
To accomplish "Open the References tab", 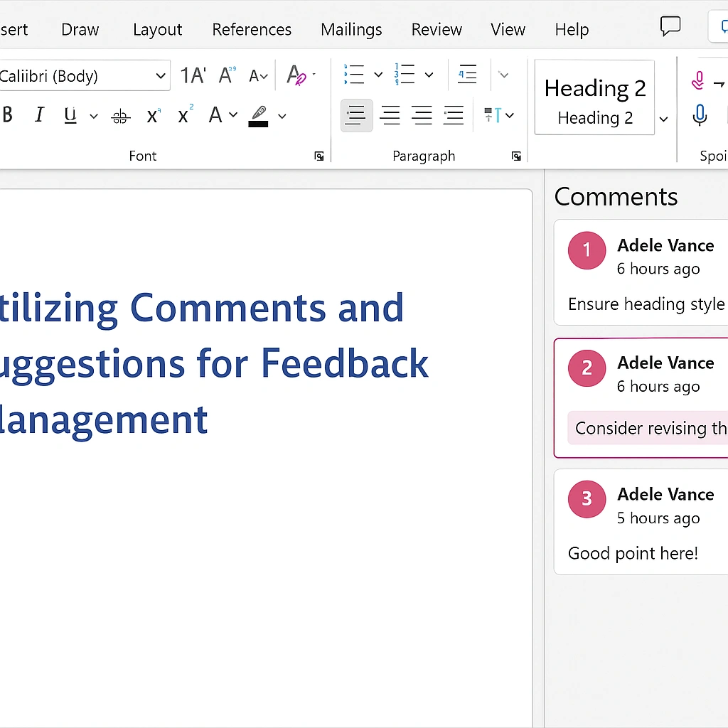I will 252,30.
